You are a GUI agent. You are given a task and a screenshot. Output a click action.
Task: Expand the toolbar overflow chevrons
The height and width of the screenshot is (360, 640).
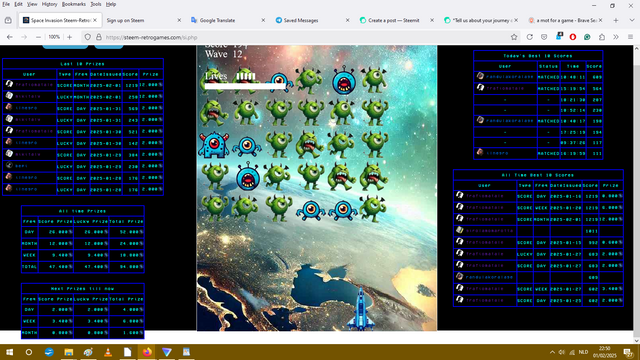click(x=616, y=37)
